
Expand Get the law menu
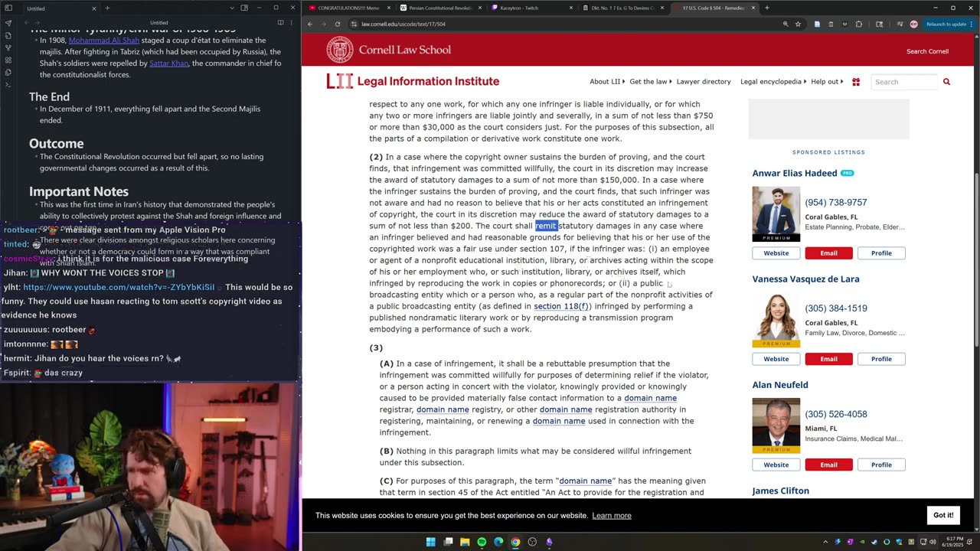(651, 82)
